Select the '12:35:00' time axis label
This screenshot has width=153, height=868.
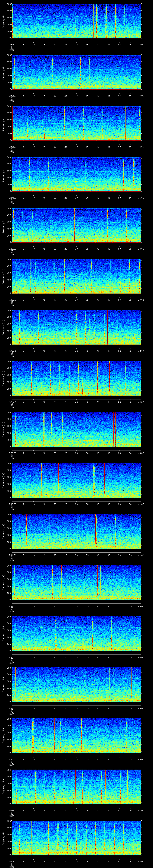click(x=12, y=249)
